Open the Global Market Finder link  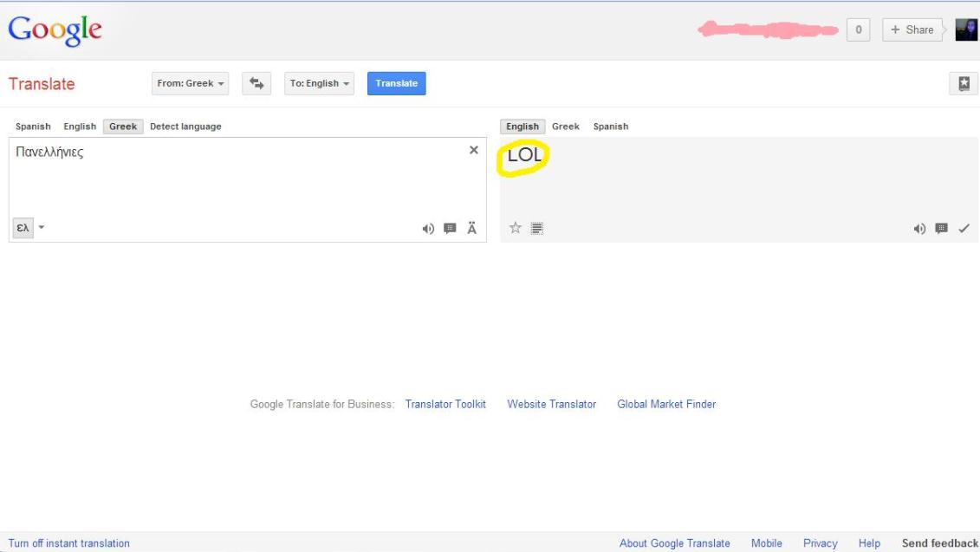(x=666, y=404)
